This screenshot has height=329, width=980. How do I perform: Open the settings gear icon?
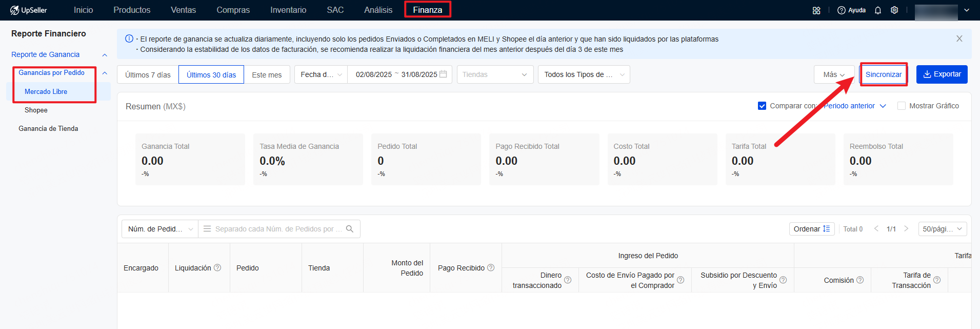pos(894,10)
